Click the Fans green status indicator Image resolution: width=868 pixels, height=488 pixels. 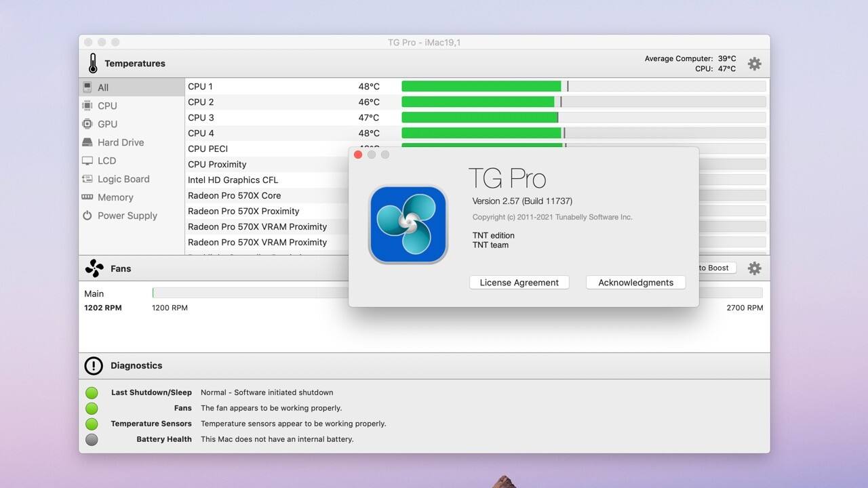coord(92,408)
